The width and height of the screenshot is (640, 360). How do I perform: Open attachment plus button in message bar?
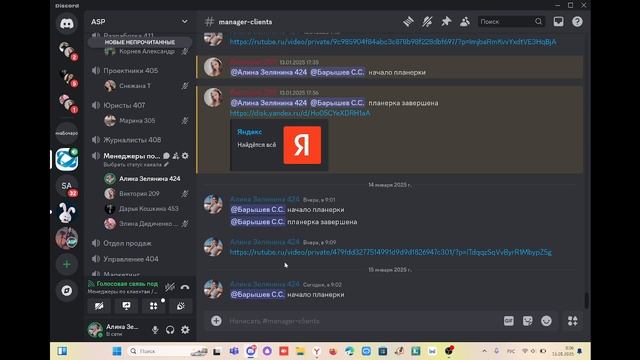point(216,321)
